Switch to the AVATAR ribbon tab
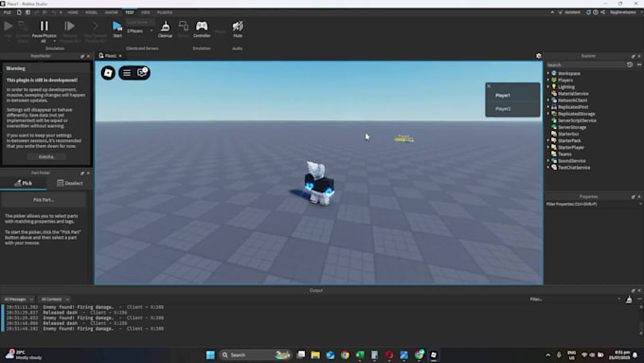 tap(111, 12)
